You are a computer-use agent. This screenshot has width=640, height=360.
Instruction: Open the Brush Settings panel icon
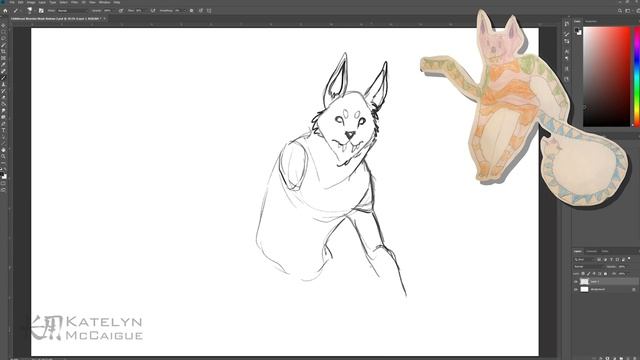[x=41, y=11]
